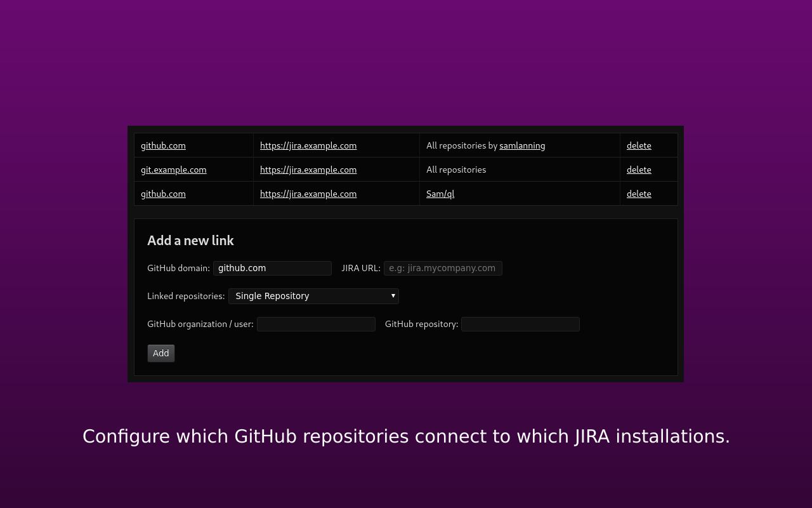Focus the JIRA URL input field
This screenshot has width=812, height=508.
(443, 268)
